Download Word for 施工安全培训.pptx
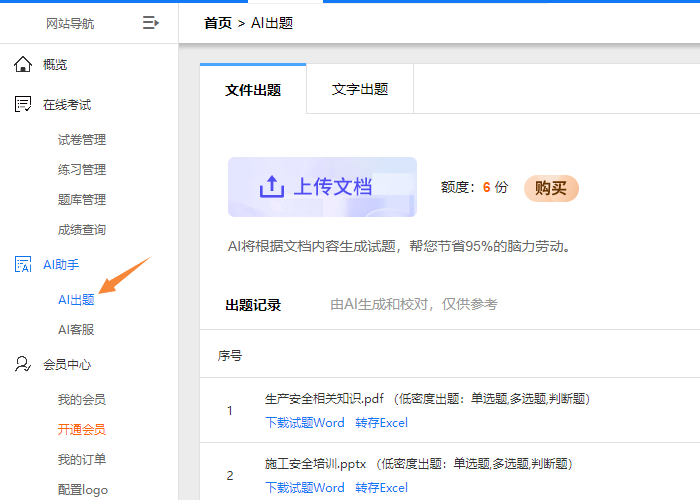 (x=305, y=487)
